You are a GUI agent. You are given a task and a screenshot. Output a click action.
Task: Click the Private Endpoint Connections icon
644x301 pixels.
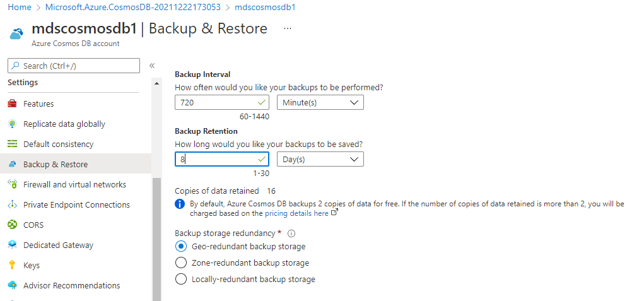tap(13, 204)
